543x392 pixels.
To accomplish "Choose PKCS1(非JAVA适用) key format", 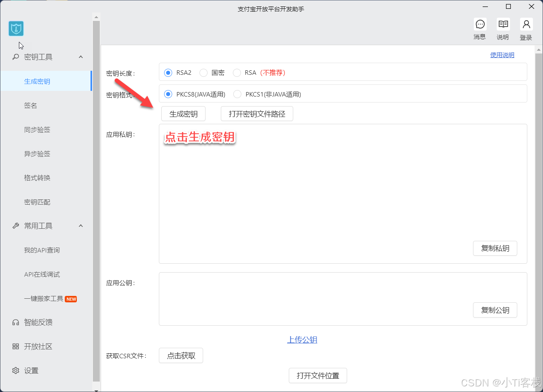I will [237, 94].
